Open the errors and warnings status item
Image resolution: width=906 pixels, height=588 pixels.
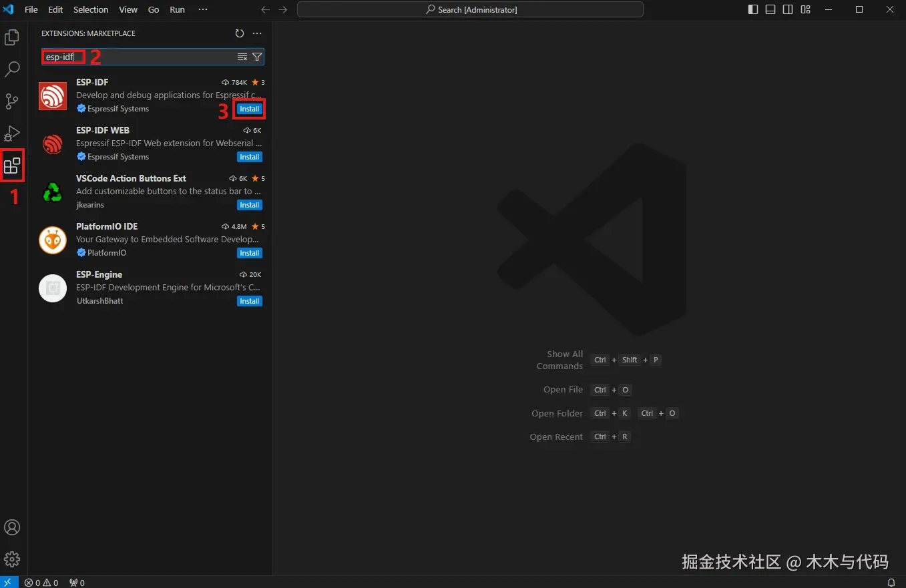[x=41, y=583]
